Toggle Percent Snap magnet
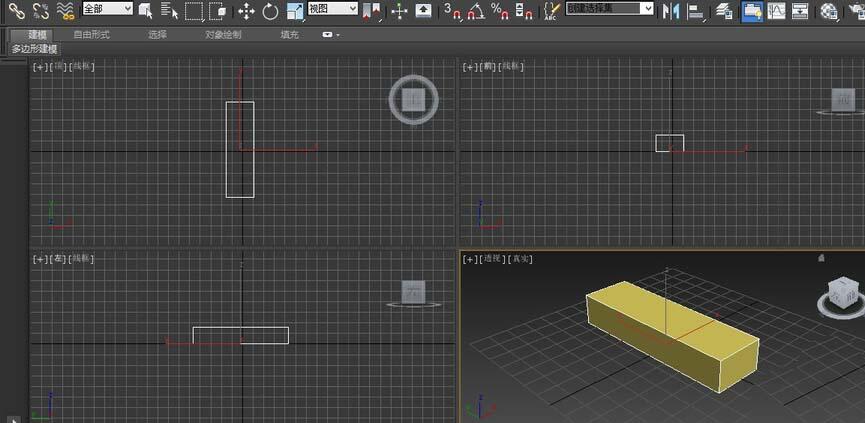This screenshot has width=865, height=423. [500, 10]
